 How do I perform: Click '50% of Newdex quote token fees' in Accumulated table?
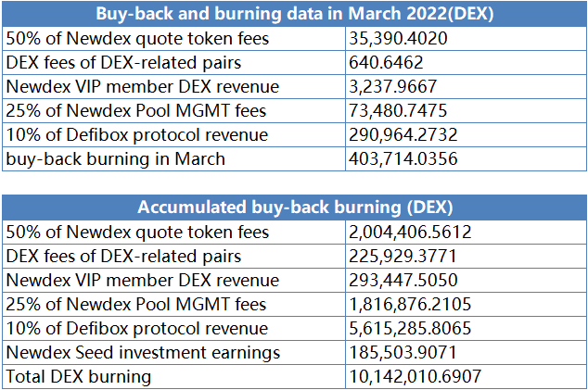(137, 233)
